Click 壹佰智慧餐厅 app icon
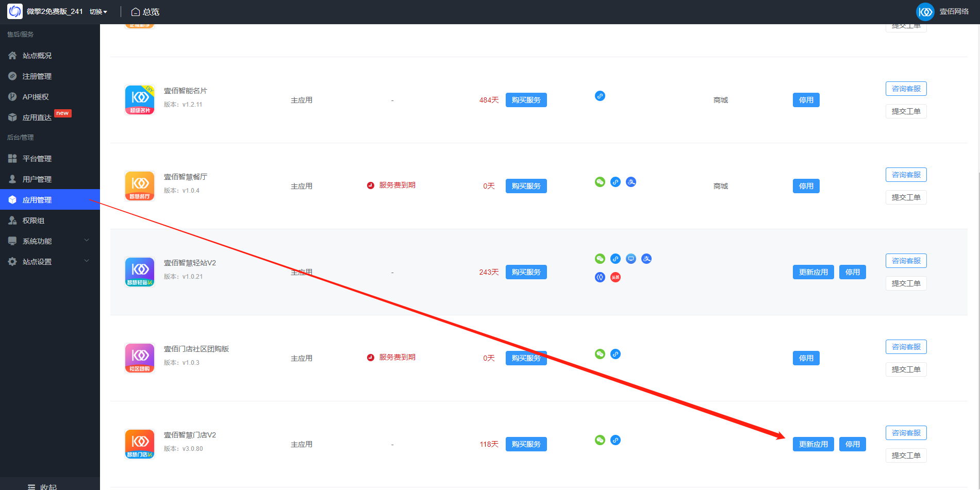This screenshot has width=980, height=490. pyautogui.click(x=140, y=186)
